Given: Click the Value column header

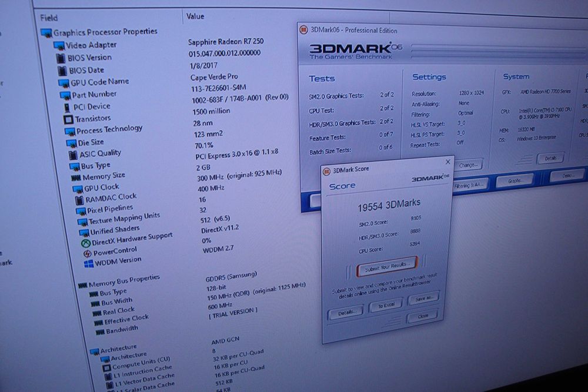Looking at the screenshot, I should 195,16.
